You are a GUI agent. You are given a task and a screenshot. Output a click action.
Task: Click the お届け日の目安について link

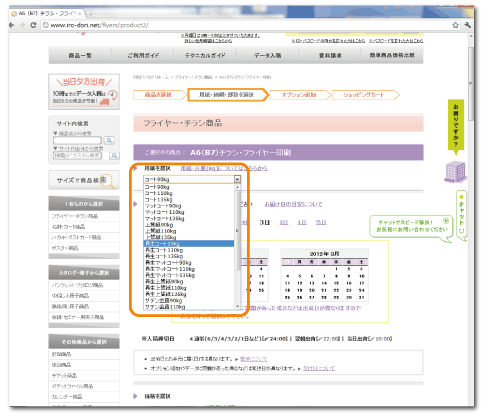point(293,204)
